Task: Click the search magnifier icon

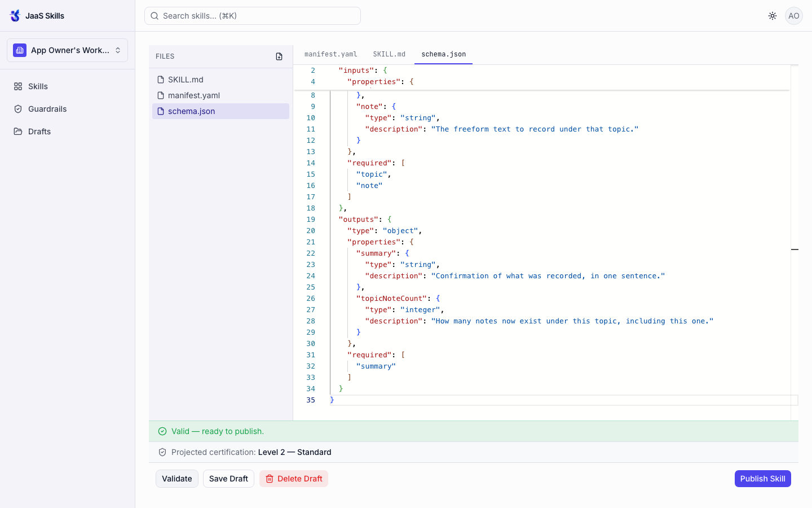Action: [x=155, y=16]
